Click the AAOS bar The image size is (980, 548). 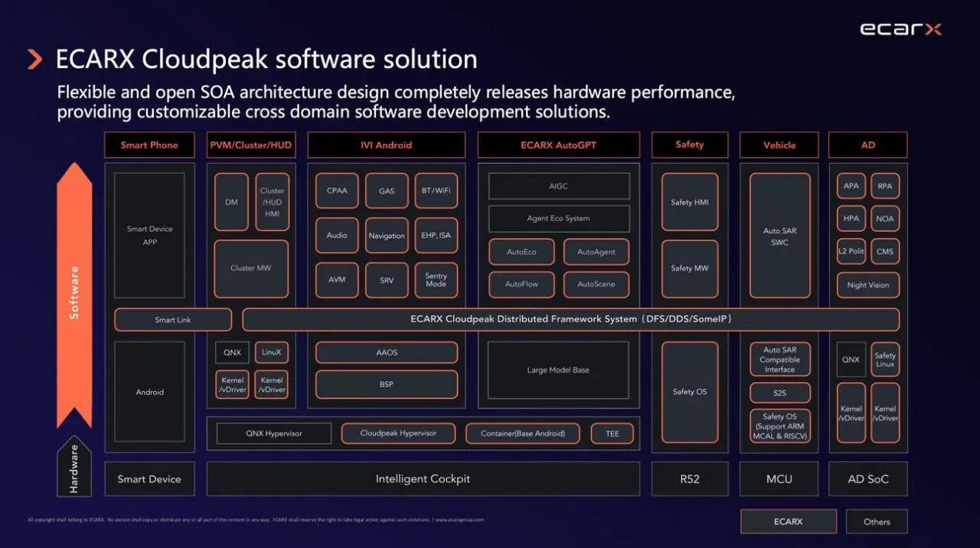click(x=387, y=352)
